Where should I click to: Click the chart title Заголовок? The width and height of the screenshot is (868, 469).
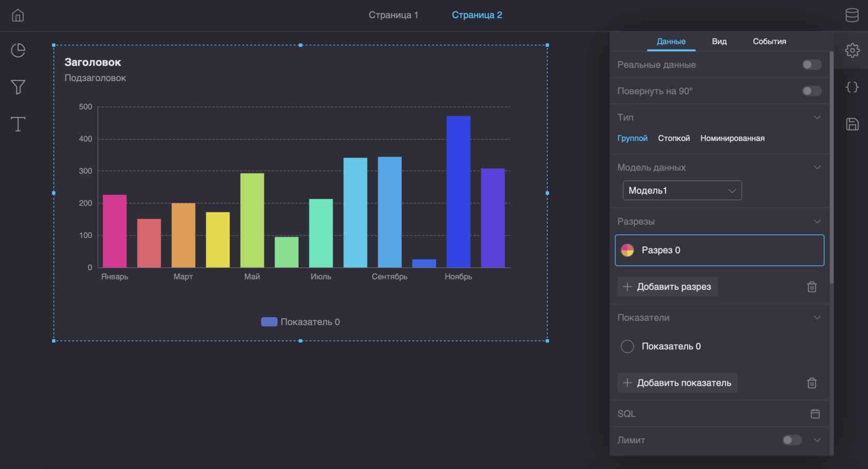92,62
